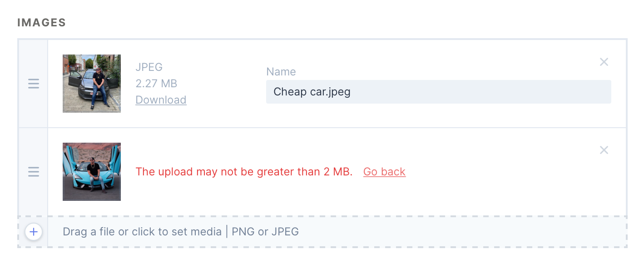Click the red 2 MB upload error message
Viewport: 644px width, 269px height.
[x=244, y=172]
